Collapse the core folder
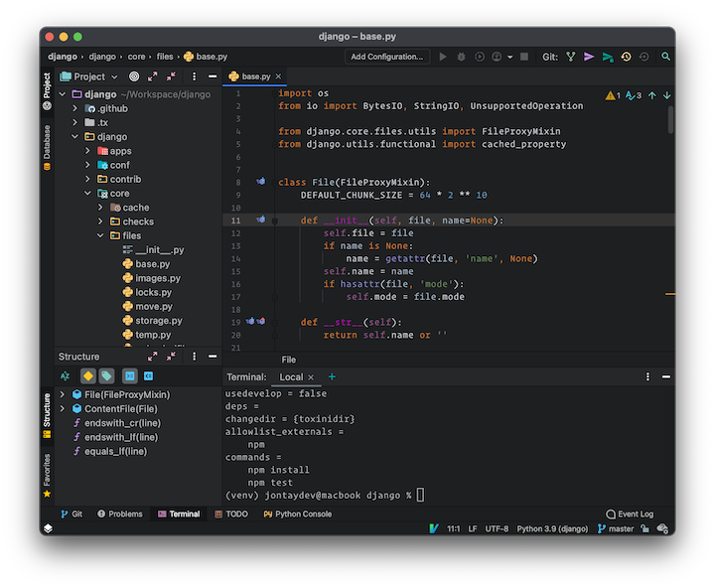The image size is (715, 588). [88, 194]
